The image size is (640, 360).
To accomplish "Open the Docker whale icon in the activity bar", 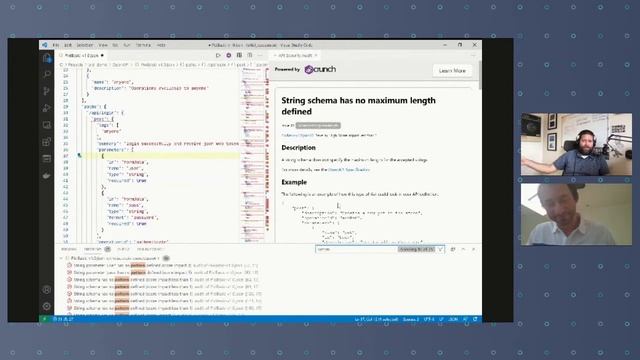I will click(47, 176).
